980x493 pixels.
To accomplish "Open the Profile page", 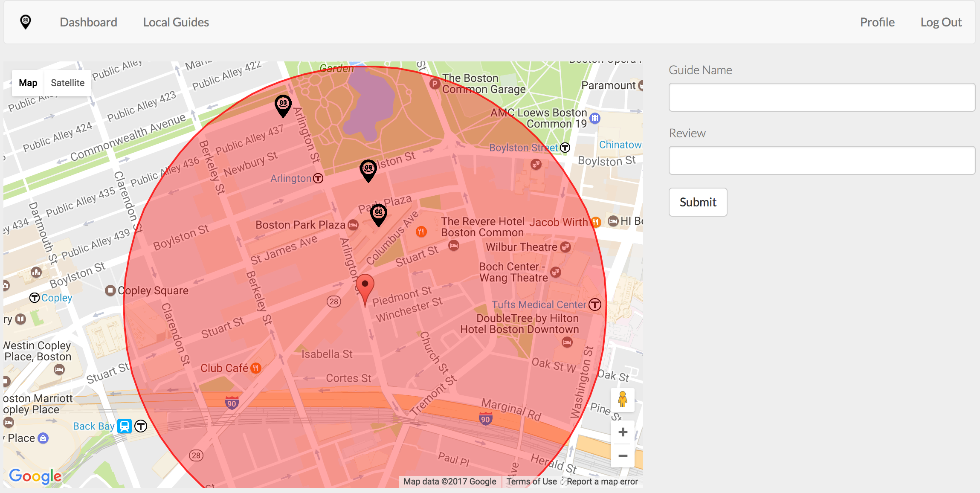I will pos(877,22).
